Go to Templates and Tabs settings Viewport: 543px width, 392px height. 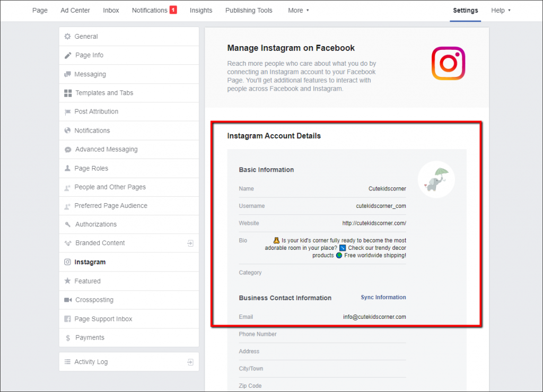129,93
